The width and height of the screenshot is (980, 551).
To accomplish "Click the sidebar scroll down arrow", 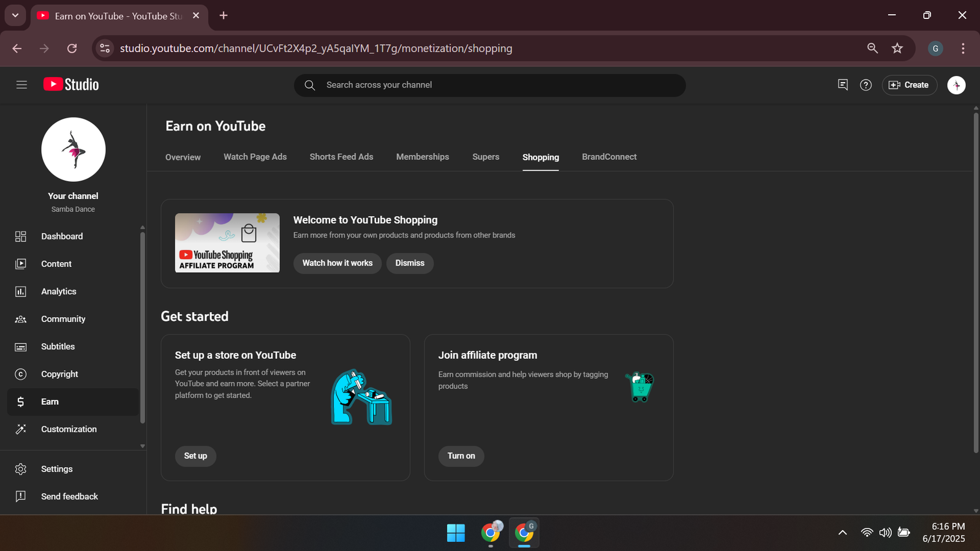I will click(x=143, y=446).
